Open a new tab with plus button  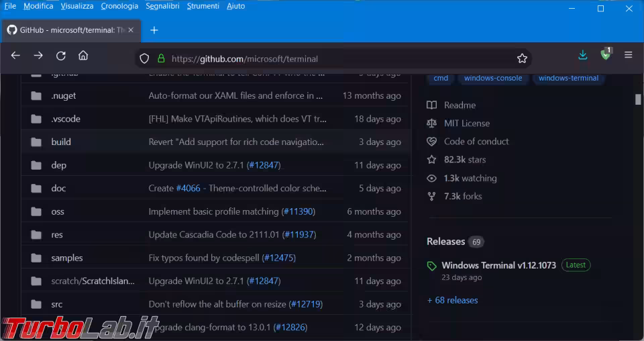coord(154,30)
